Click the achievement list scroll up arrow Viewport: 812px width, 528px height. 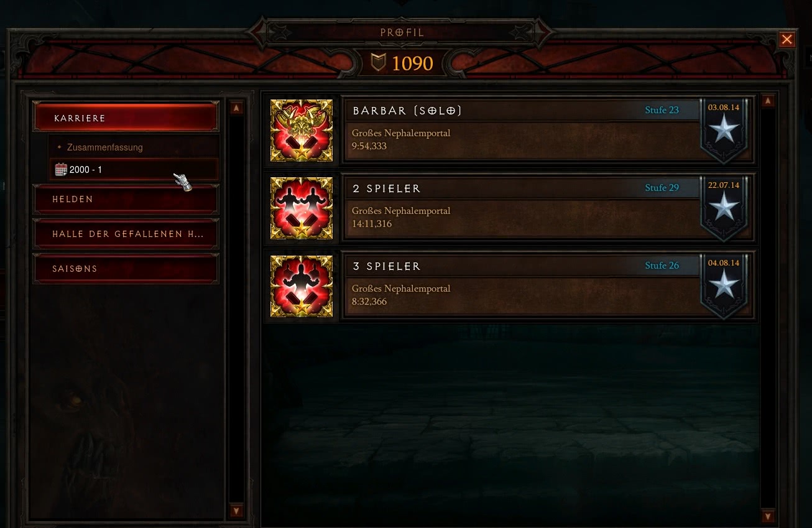(768, 101)
